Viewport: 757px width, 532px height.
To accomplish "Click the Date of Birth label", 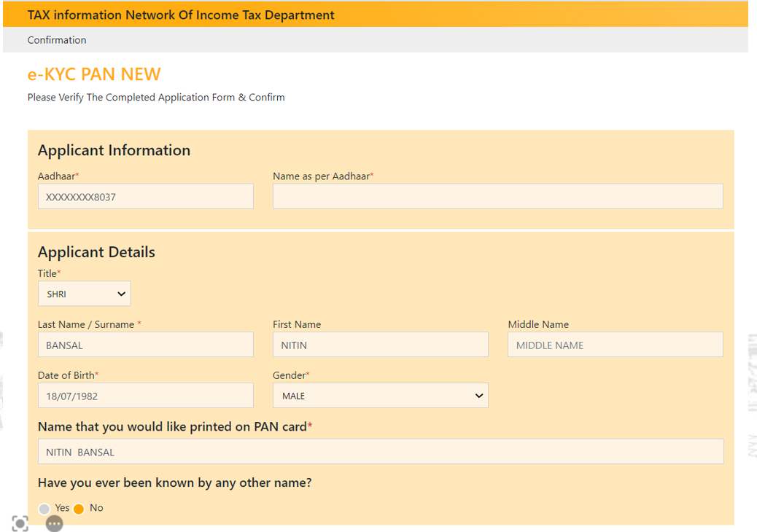I will 68,375.
